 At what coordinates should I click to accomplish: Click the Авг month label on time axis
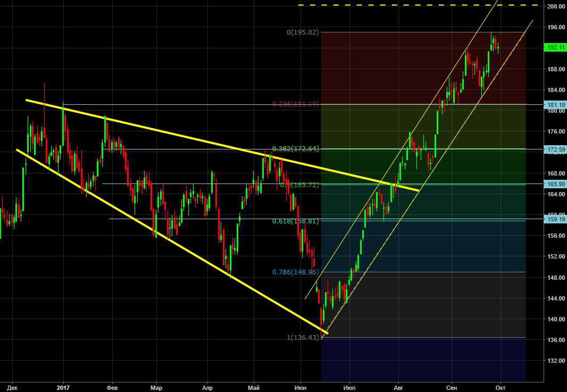tap(398, 388)
